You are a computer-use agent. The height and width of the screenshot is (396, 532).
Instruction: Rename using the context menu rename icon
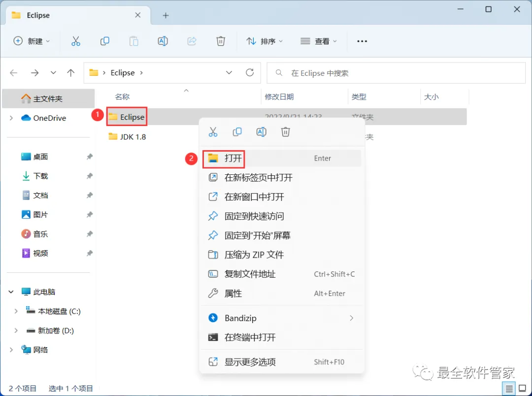tap(261, 132)
